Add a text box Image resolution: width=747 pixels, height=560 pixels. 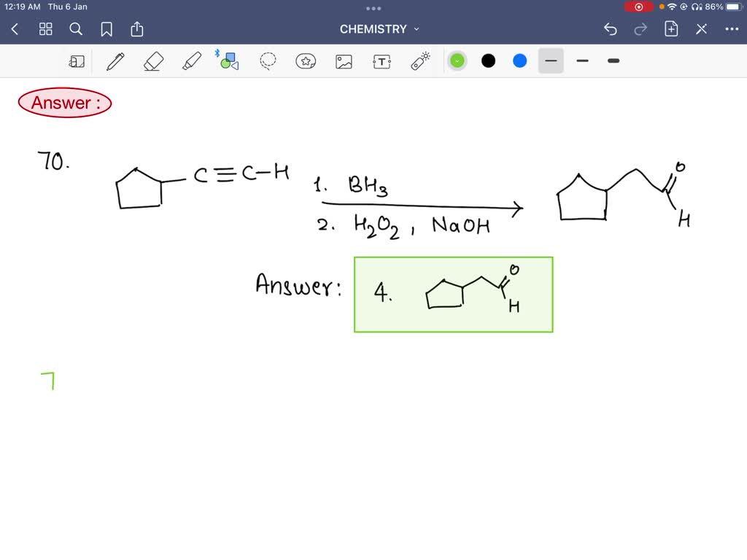pyautogui.click(x=382, y=61)
